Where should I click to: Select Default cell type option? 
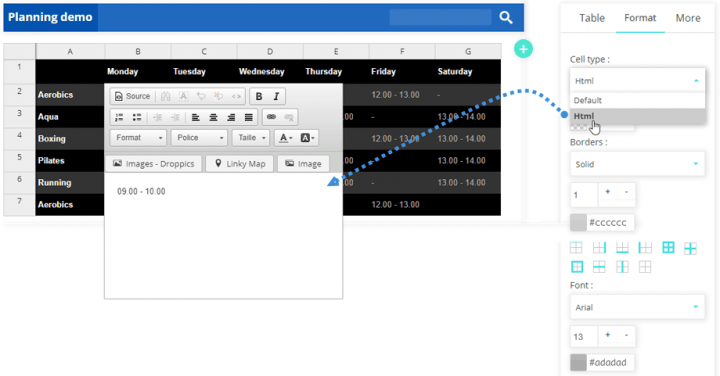pyautogui.click(x=637, y=100)
